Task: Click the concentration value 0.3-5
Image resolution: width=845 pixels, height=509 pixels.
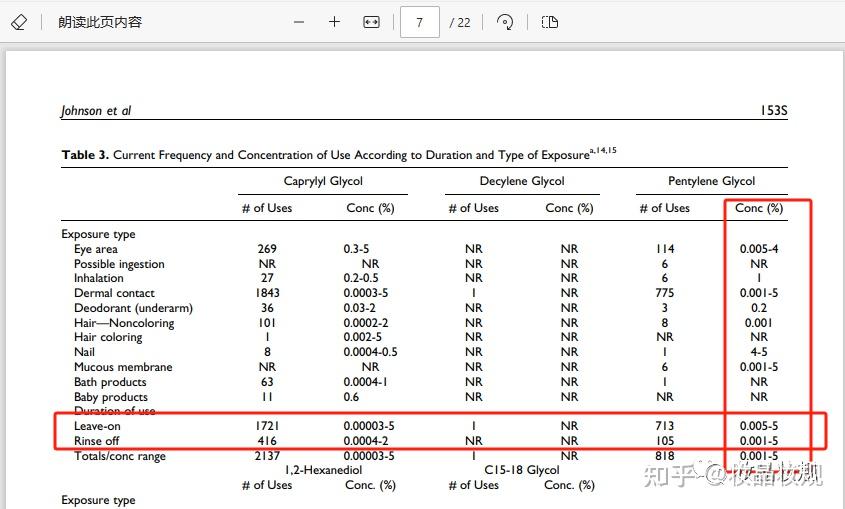Action: click(x=356, y=249)
